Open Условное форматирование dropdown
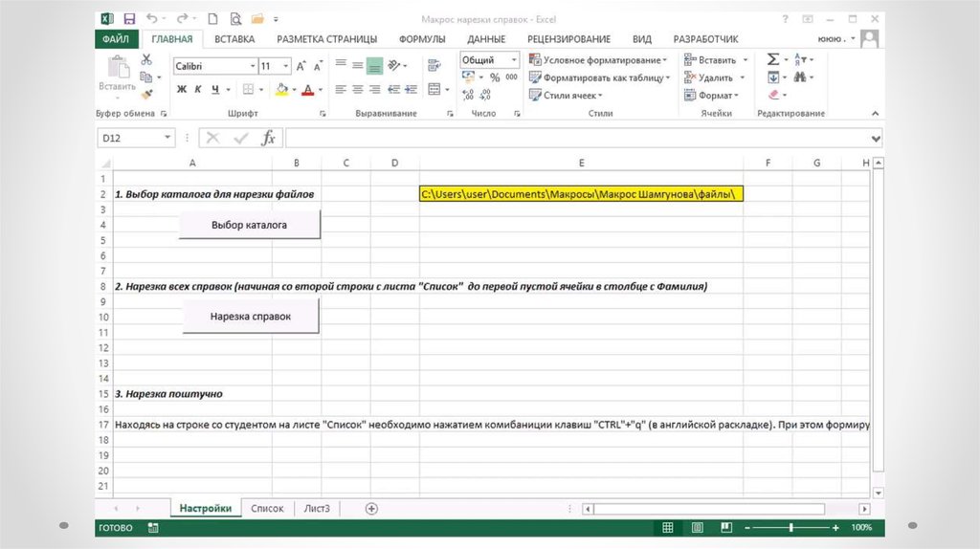980x549 pixels. coord(600,59)
